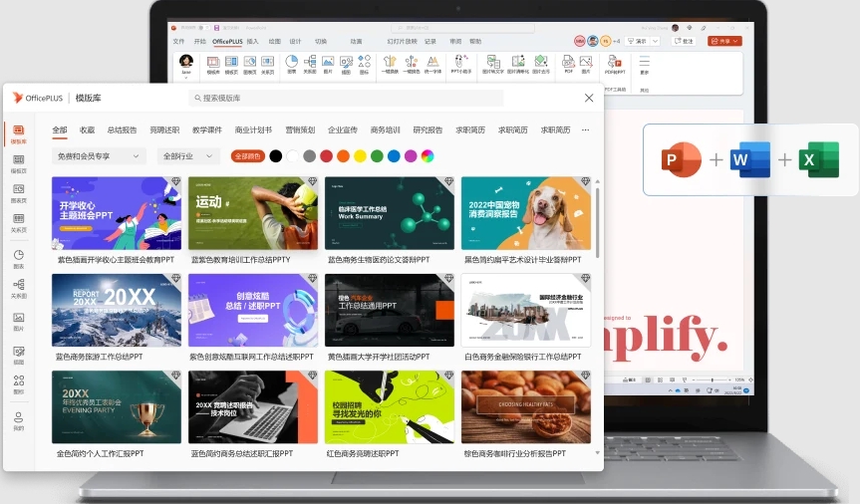The width and height of the screenshot is (860, 504).
Task: Click the 共享 share button in PowerPoint
Action: tap(724, 41)
